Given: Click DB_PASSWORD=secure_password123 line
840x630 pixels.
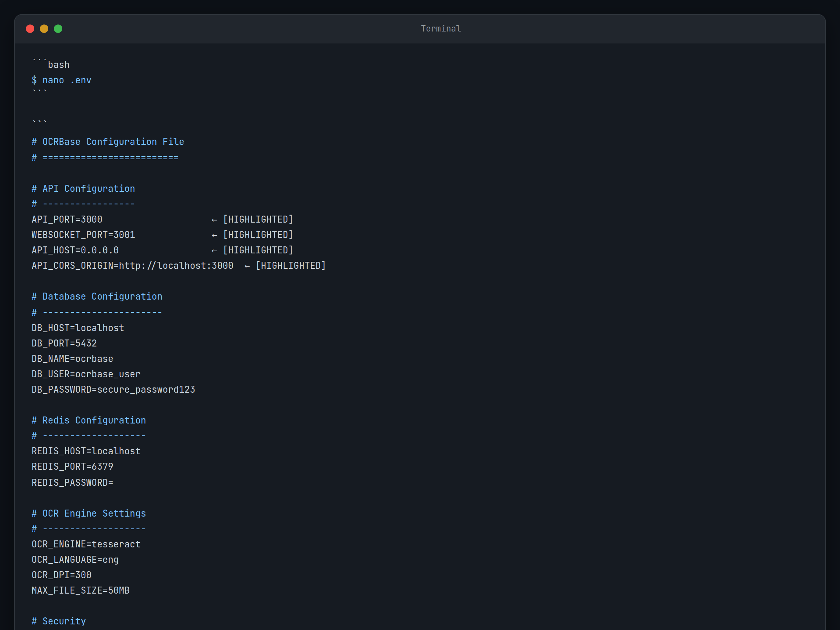Looking at the screenshot, I should pyautogui.click(x=113, y=390).
